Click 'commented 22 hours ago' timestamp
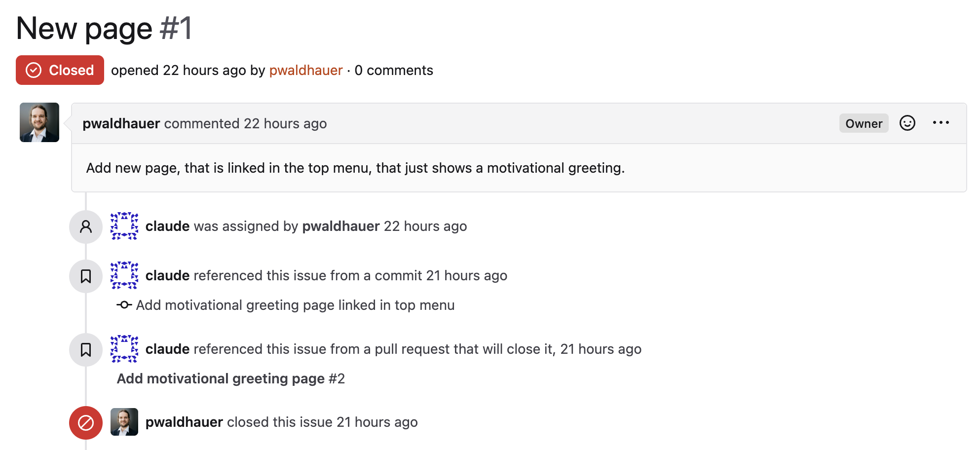The image size is (980, 450). [246, 123]
